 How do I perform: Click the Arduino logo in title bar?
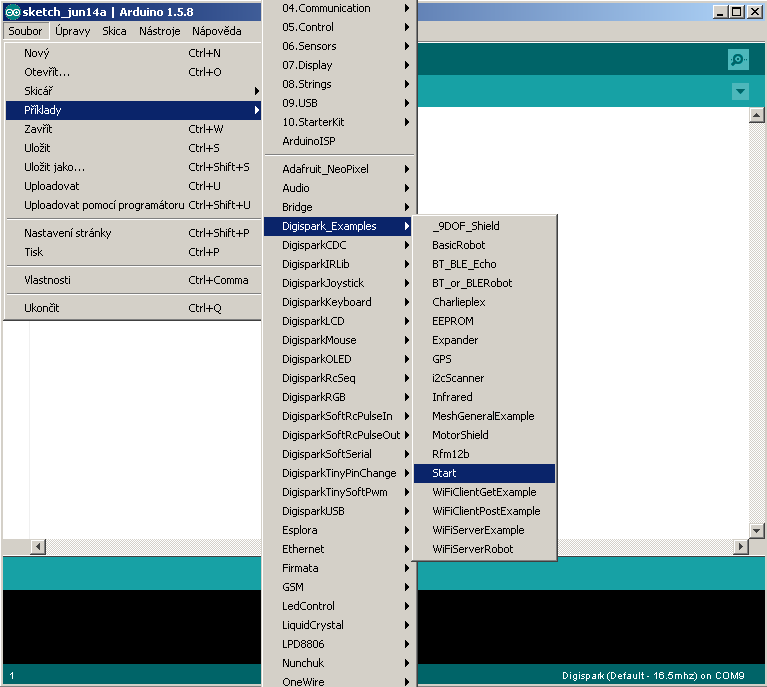12,12
